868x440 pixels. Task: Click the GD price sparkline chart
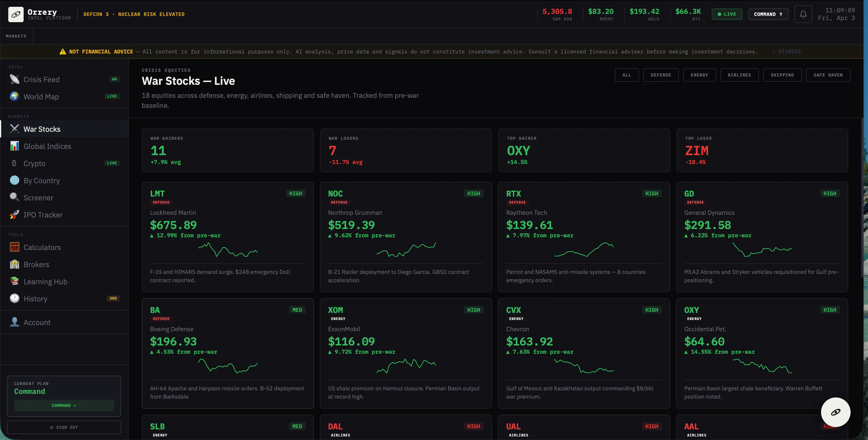(x=762, y=249)
